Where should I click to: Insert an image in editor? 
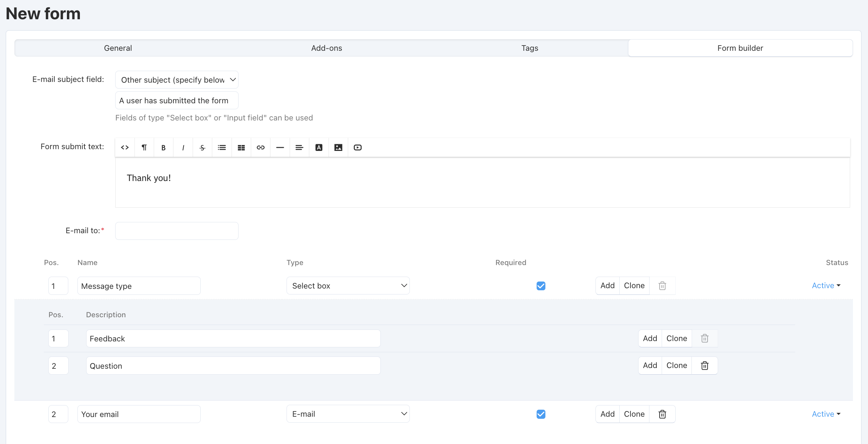[338, 147]
